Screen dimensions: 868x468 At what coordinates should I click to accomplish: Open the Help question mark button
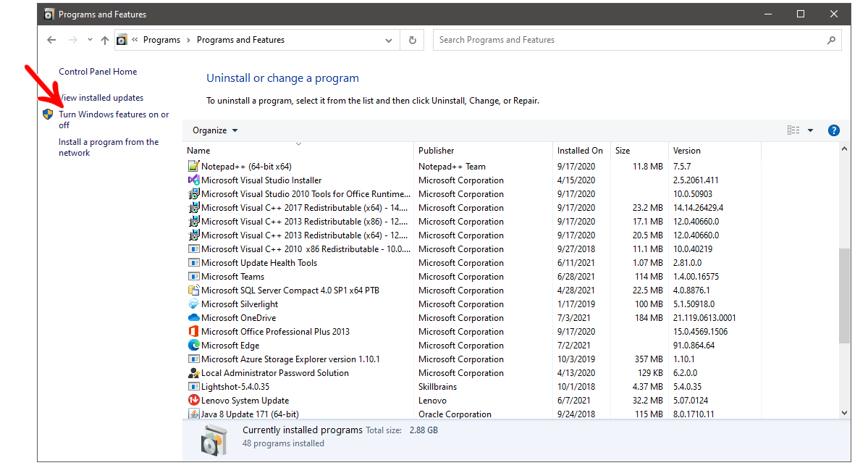(834, 130)
